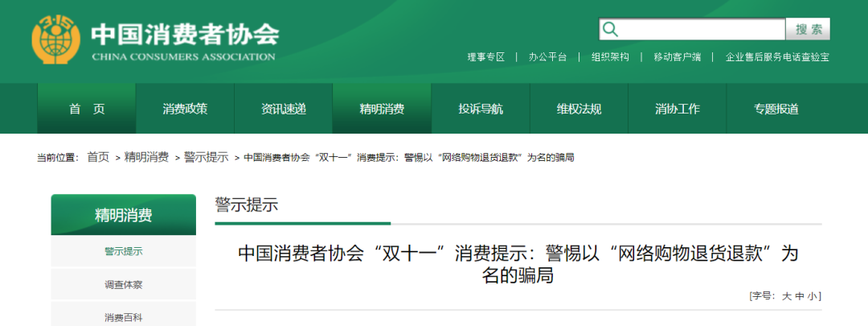Click 精明消费 in the breadcrumb
The width and height of the screenshot is (868, 326).
pyautogui.click(x=146, y=157)
